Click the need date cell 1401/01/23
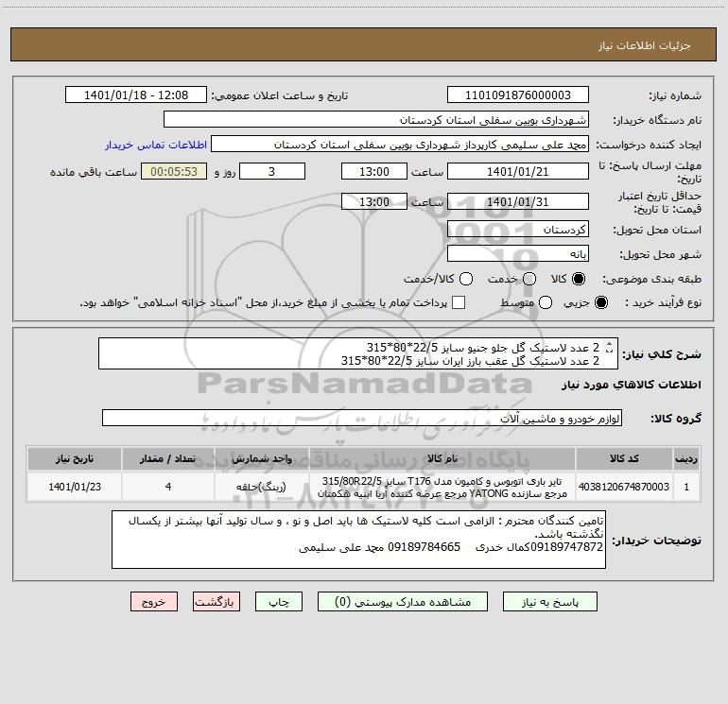Viewport: 728px width, 704px height. pos(75,487)
